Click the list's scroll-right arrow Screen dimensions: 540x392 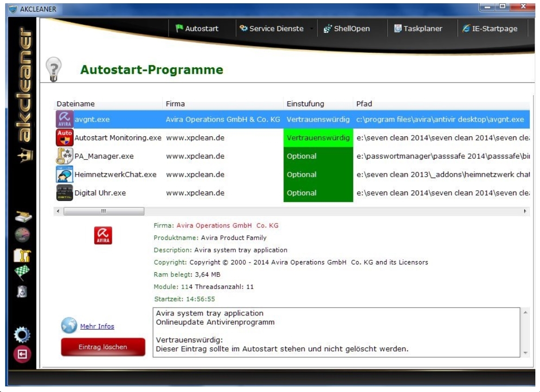pyautogui.click(x=525, y=211)
